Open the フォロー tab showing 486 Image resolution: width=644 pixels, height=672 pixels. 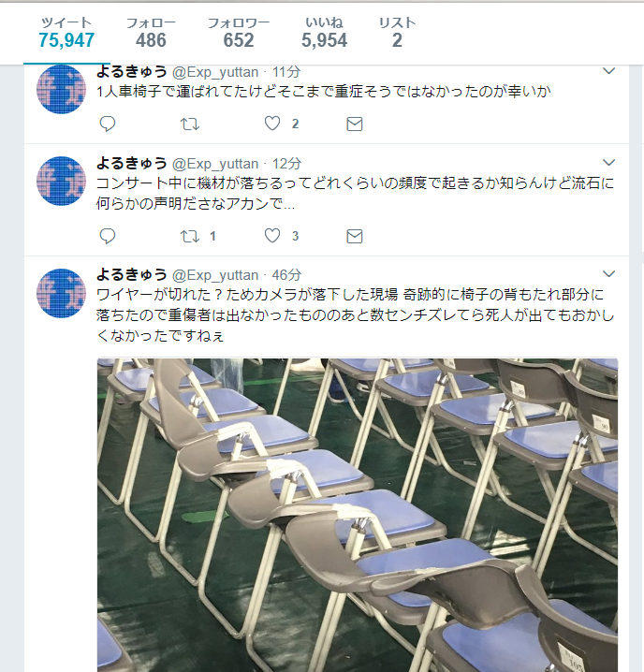pos(151,34)
